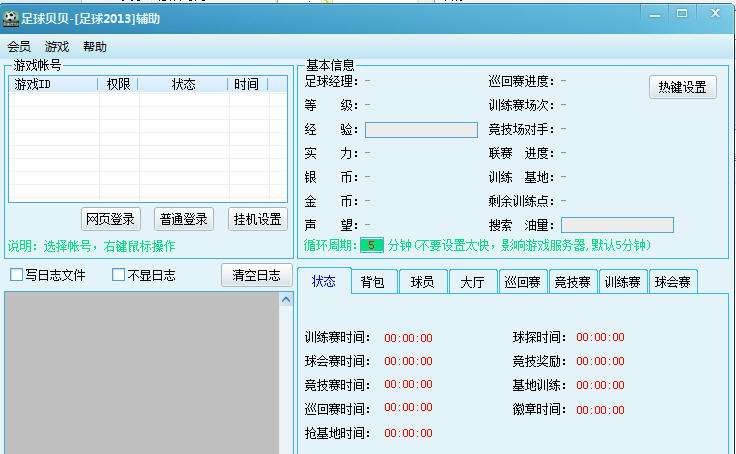Click the 竞技赛时间 timer value
Viewport: 736px width, 454px height.
408,385
